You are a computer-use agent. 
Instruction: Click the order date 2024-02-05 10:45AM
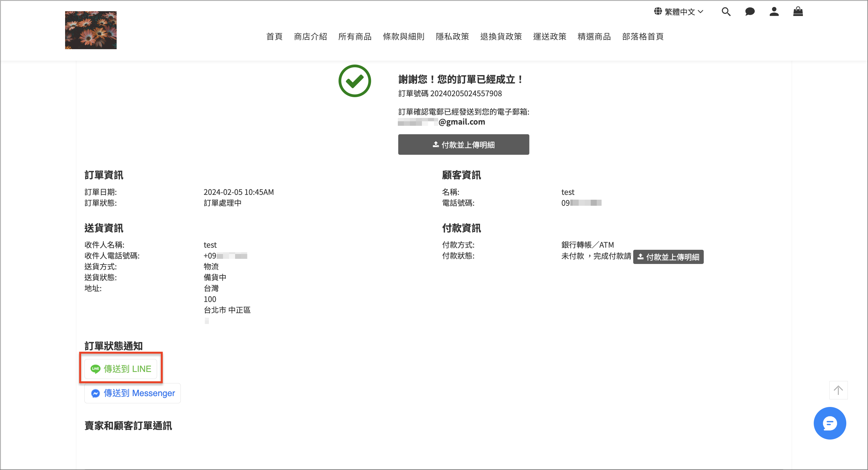click(x=239, y=192)
